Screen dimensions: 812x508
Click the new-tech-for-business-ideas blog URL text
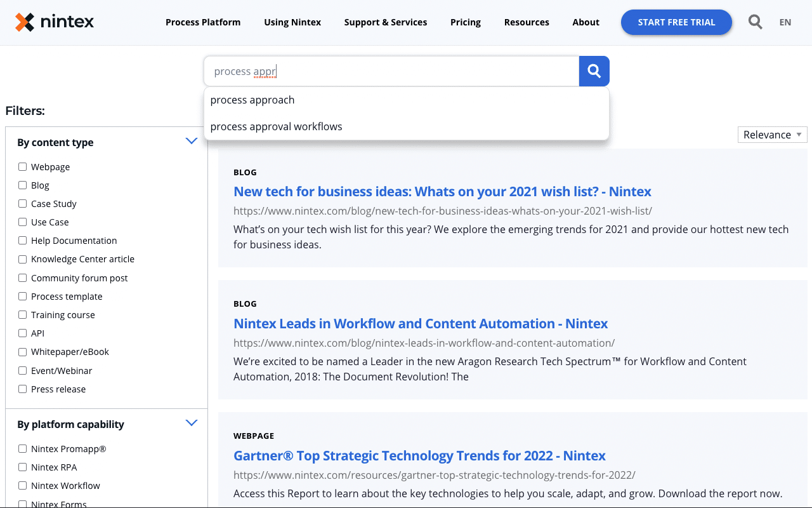(x=443, y=211)
